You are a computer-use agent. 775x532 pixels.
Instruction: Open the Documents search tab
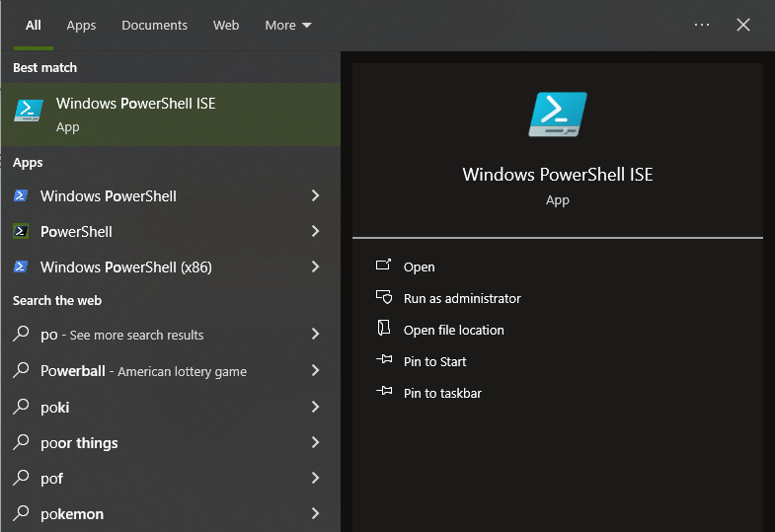click(154, 26)
